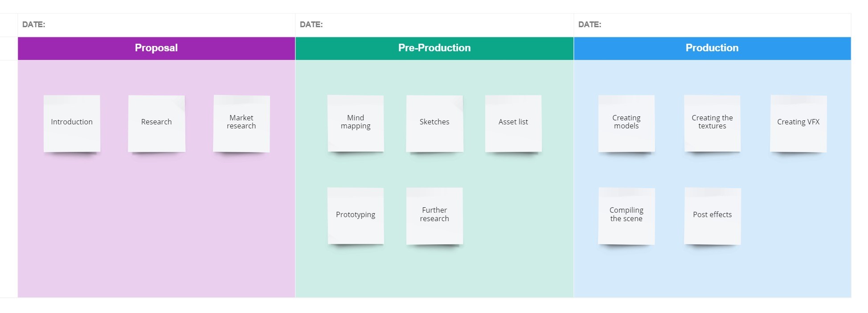Select the green Pre-Production header
Image resolution: width=868 pixels, height=313 pixels.
coord(434,48)
